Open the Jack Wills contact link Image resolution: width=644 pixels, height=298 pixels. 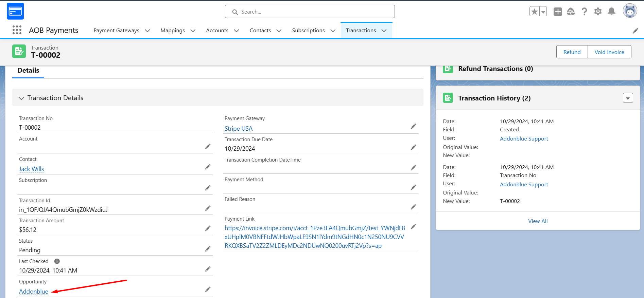point(32,169)
